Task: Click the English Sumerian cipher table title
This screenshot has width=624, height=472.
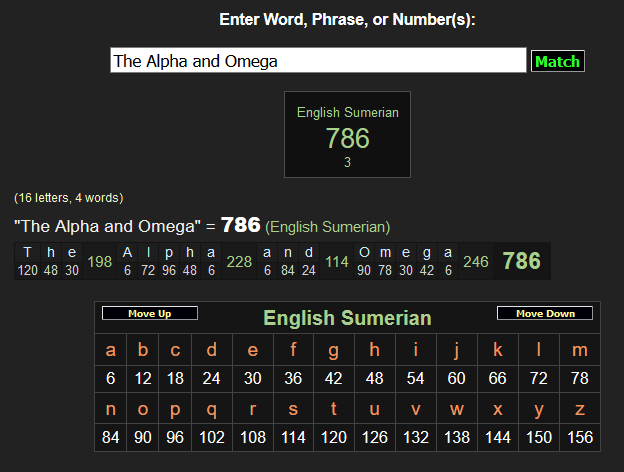Action: (347, 318)
